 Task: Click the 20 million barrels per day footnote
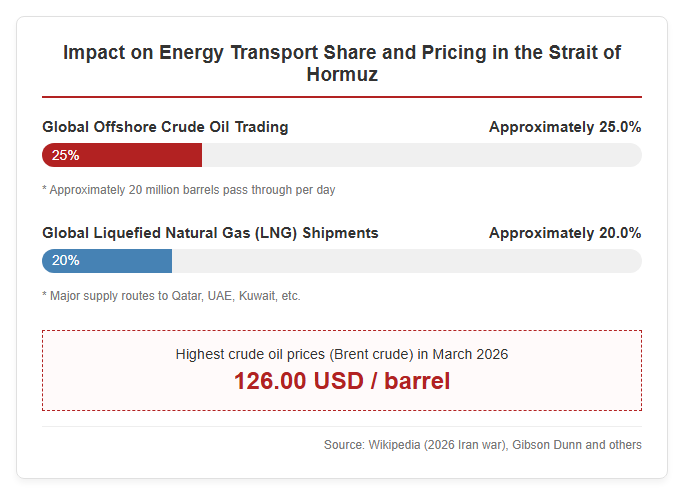point(188,190)
